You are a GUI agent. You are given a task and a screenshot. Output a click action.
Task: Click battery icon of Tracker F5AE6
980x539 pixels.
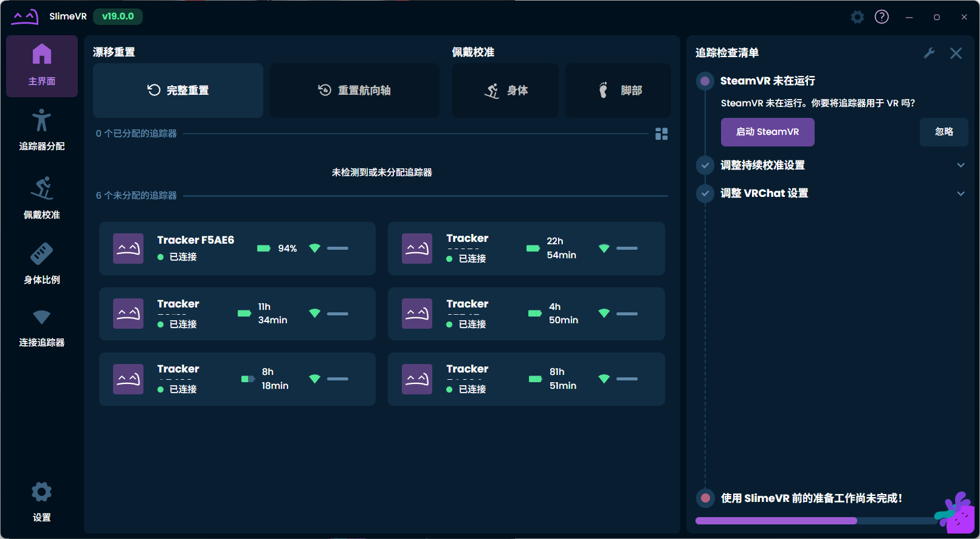click(264, 248)
